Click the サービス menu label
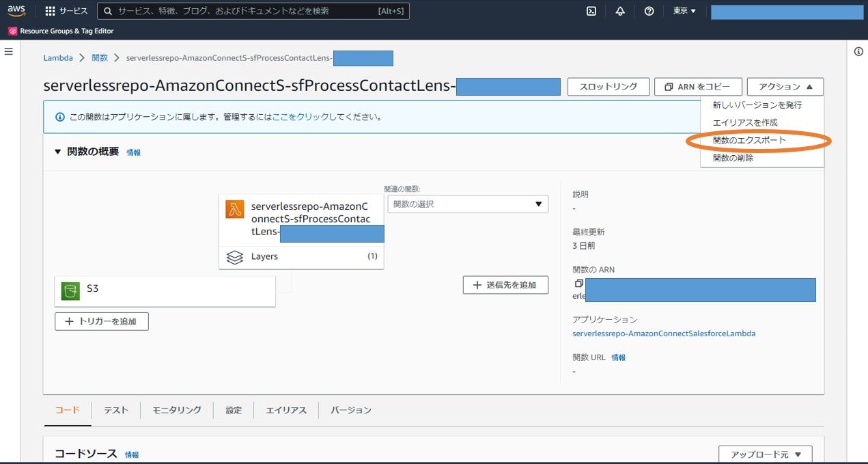 coord(73,11)
